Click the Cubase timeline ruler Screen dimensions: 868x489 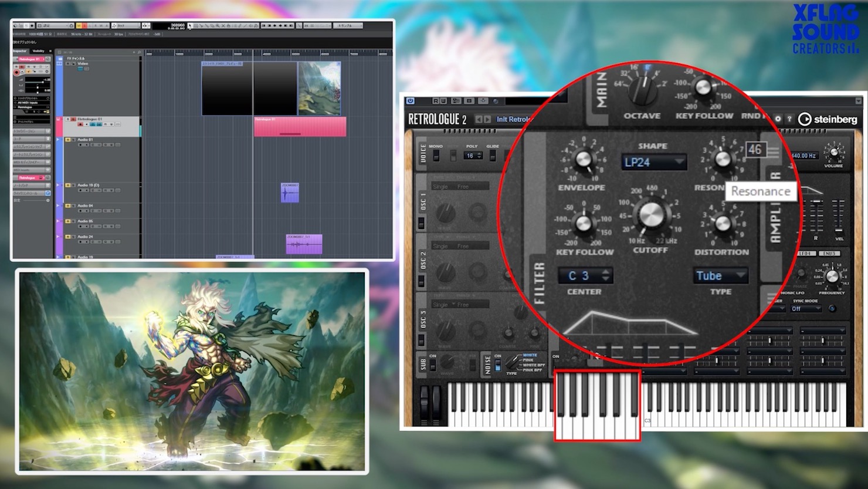coord(269,53)
